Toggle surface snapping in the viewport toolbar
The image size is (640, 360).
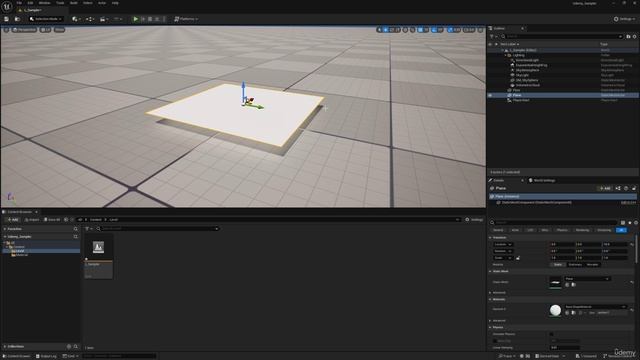tap(412, 30)
